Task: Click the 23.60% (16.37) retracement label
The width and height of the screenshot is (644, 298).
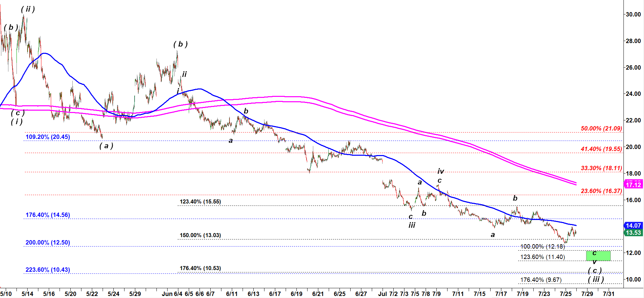Action: [x=601, y=191]
